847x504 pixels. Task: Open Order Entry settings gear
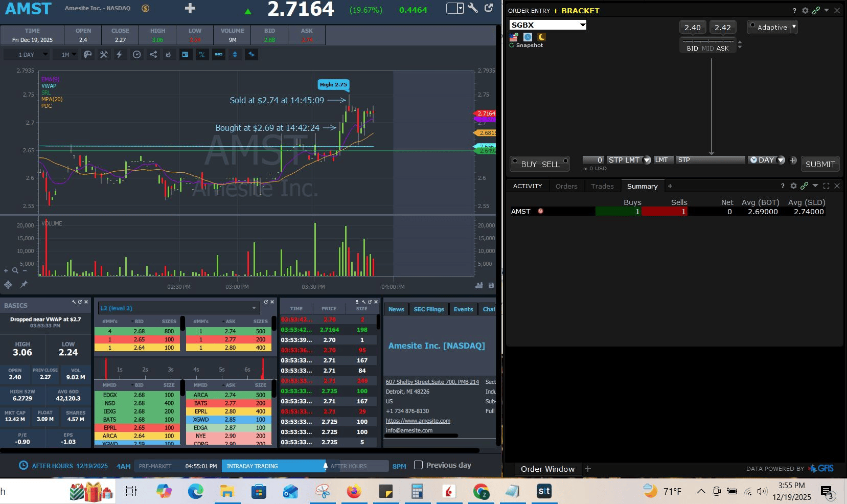click(805, 10)
